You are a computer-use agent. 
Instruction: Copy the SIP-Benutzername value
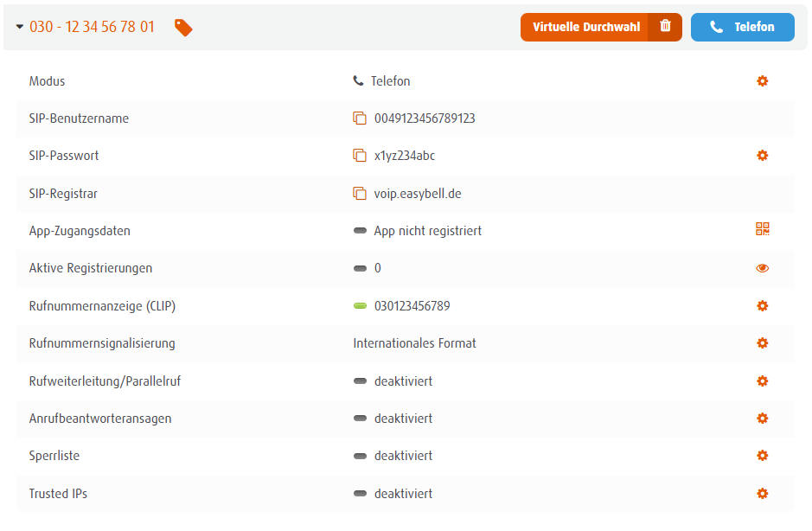[x=360, y=118]
